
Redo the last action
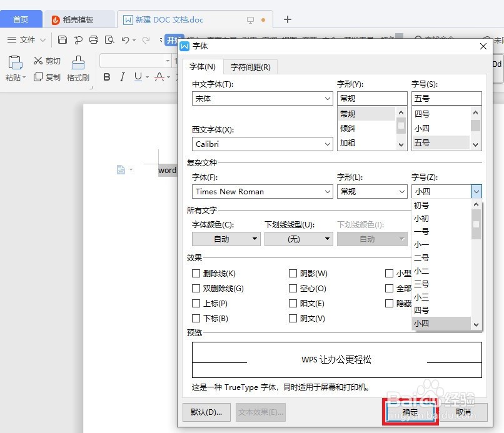145,39
